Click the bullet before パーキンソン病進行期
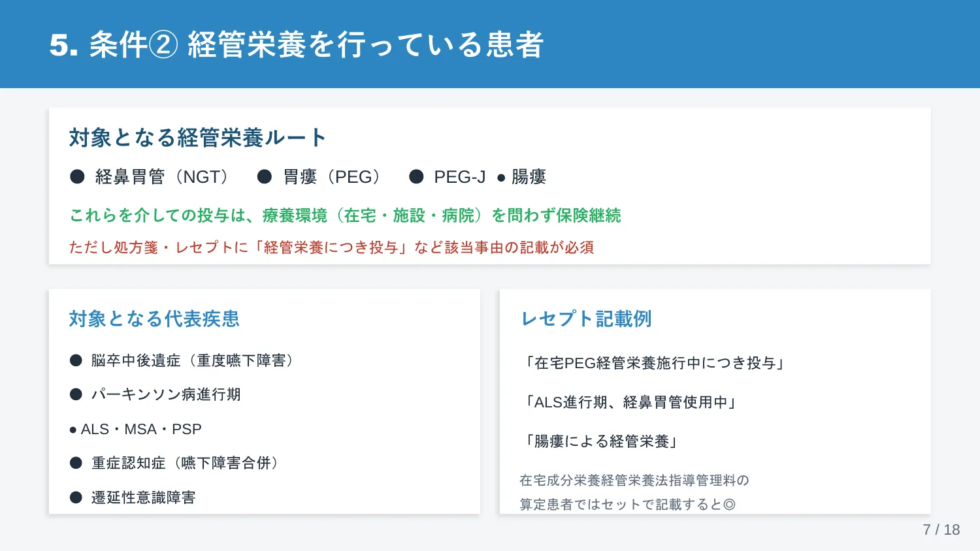 pos(76,394)
